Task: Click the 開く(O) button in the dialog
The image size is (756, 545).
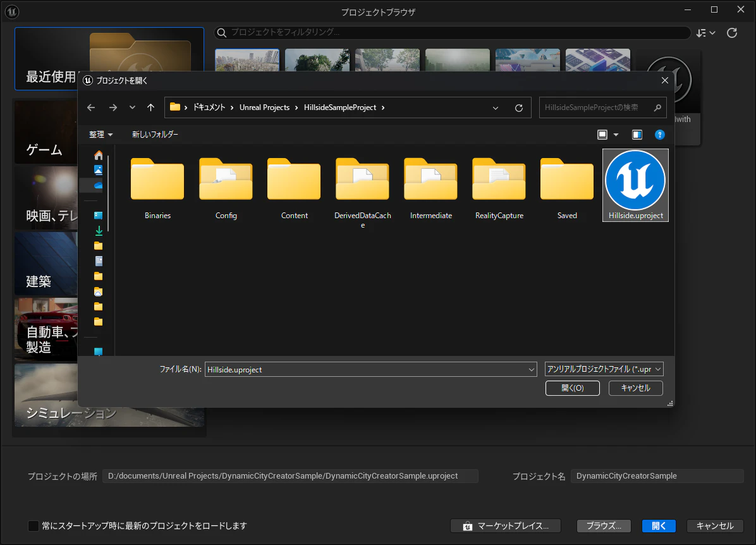Action: click(x=572, y=388)
